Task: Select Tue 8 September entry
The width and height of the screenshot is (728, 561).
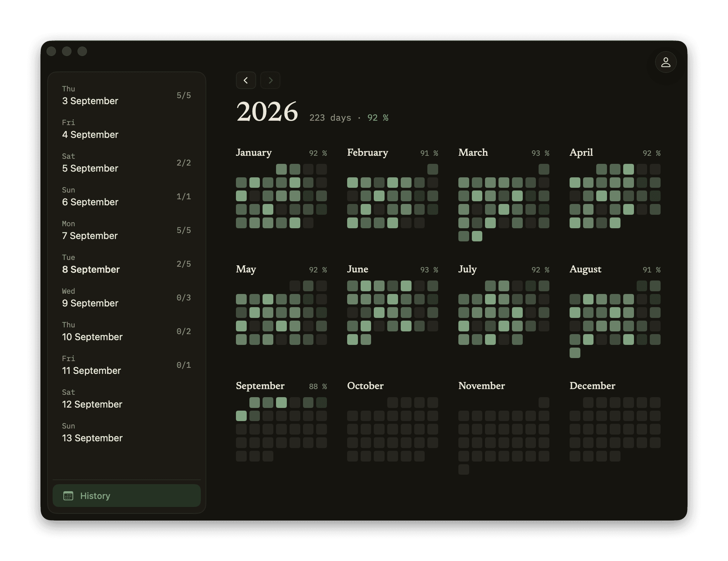Action: 127,264
